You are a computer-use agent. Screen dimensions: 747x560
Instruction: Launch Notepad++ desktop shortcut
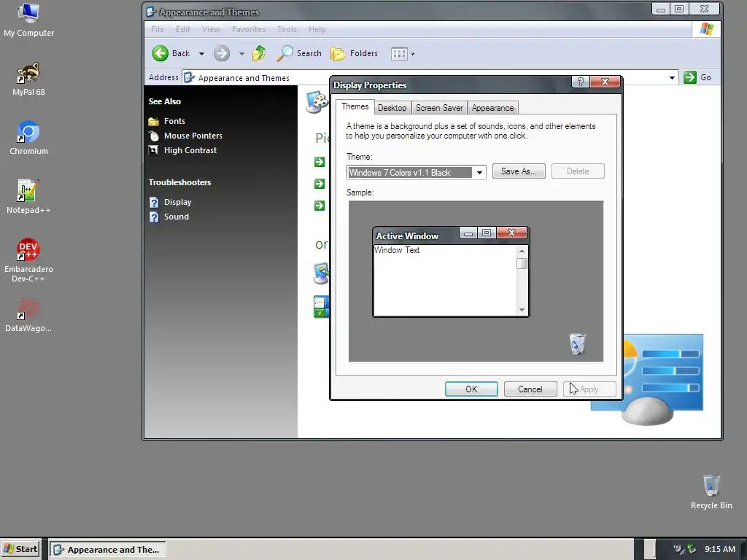[x=28, y=197]
